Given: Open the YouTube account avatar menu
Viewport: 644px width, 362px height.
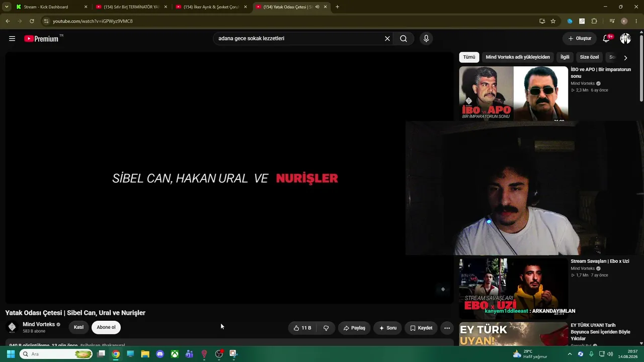Looking at the screenshot, I should pos(625,39).
